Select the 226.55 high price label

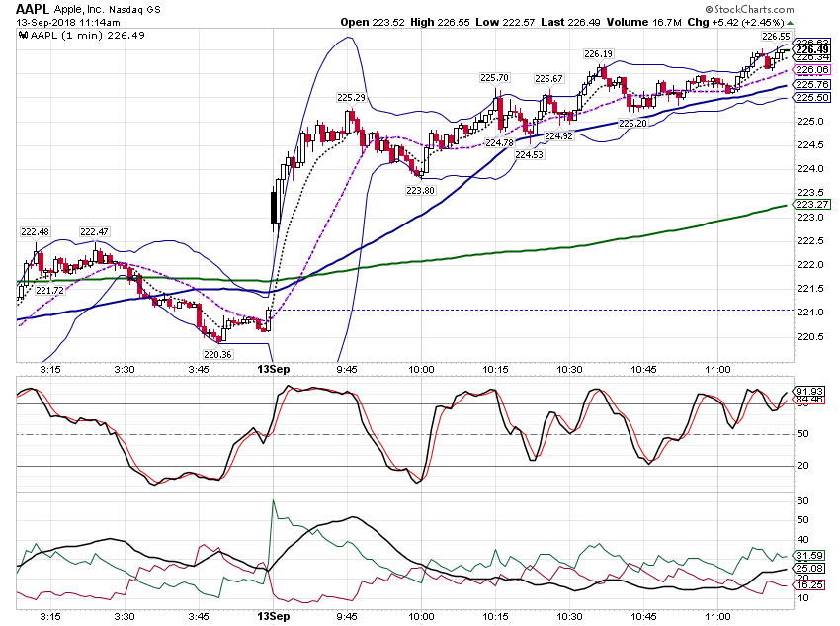click(x=776, y=36)
